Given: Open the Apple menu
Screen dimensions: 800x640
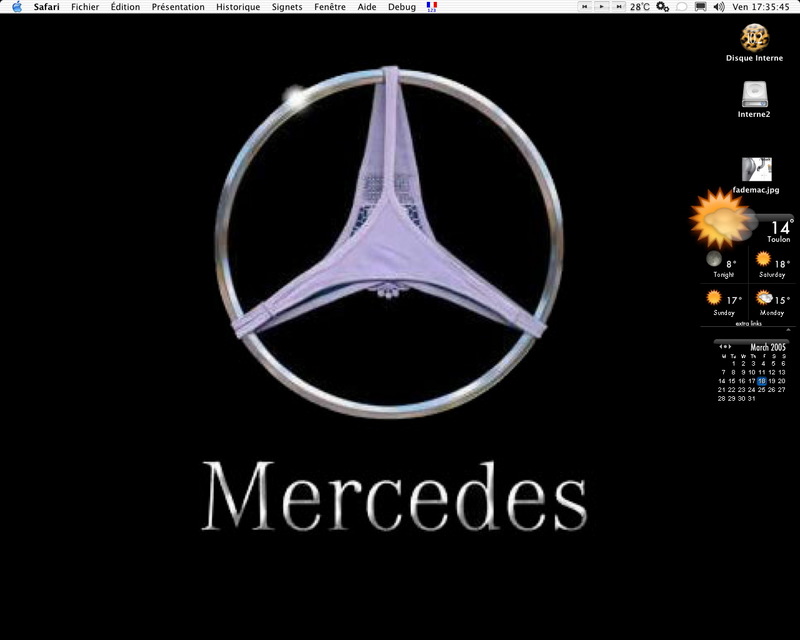Looking at the screenshot, I should (17, 7).
